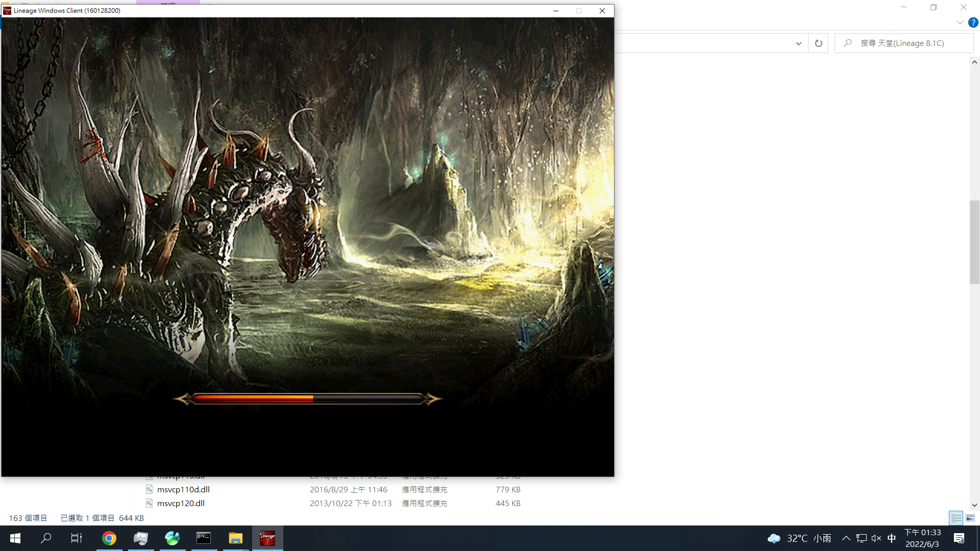This screenshot has width=980, height=551.
Task: Switch to File Explorer on the taskbar
Action: tap(235, 538)
